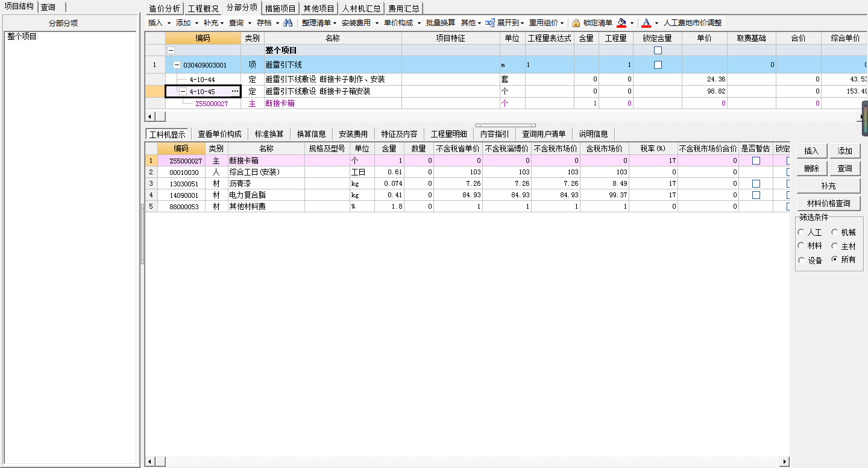Switch to the 措施项目 tab
The image size is (868, 468).
[280, 8]
